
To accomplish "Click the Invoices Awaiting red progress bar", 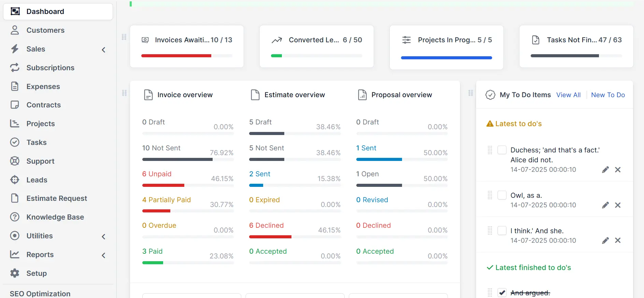I will (176, 56).
